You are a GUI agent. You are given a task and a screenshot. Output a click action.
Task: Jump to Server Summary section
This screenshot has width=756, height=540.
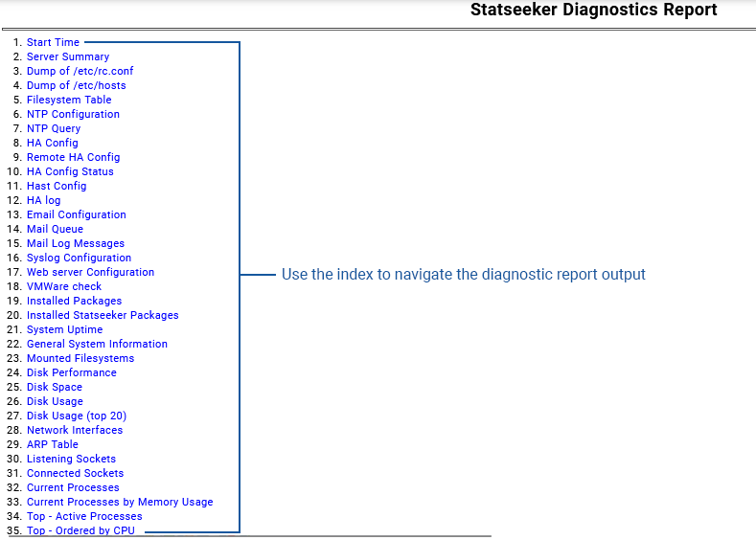68,56
